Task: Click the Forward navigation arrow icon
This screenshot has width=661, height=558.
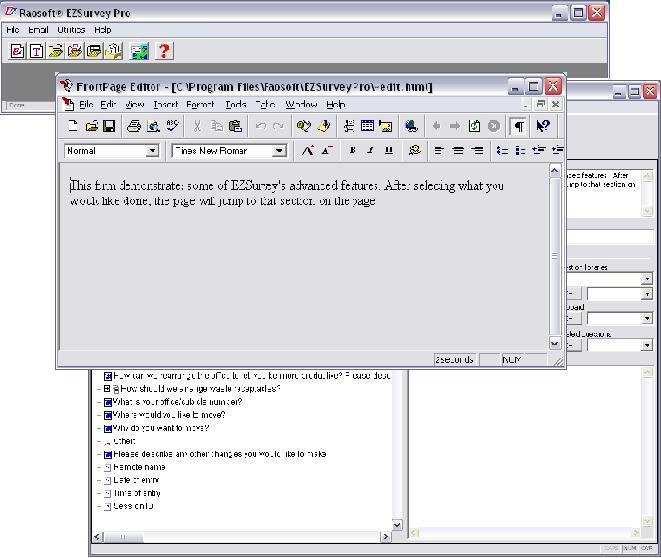Action: 454,126
